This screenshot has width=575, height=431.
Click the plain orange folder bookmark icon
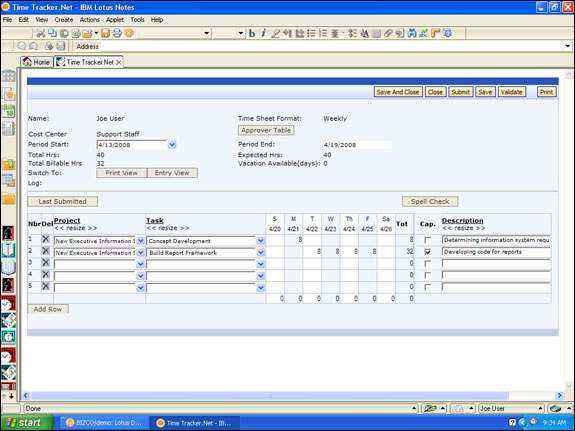(8, 198)
